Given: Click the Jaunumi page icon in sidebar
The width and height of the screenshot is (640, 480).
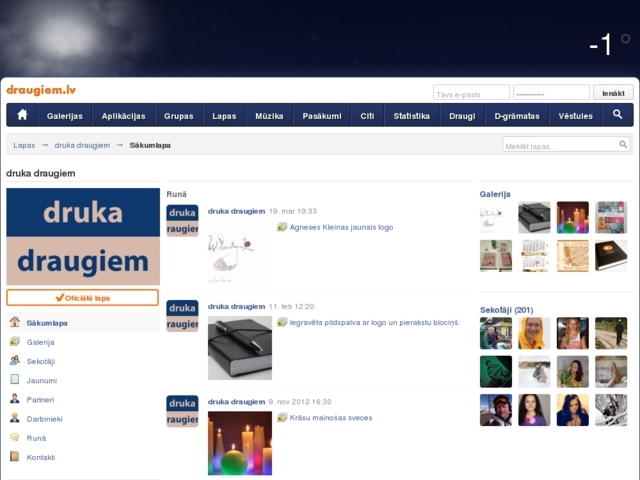Looking at the screenshot, I should tap(15, 380).
